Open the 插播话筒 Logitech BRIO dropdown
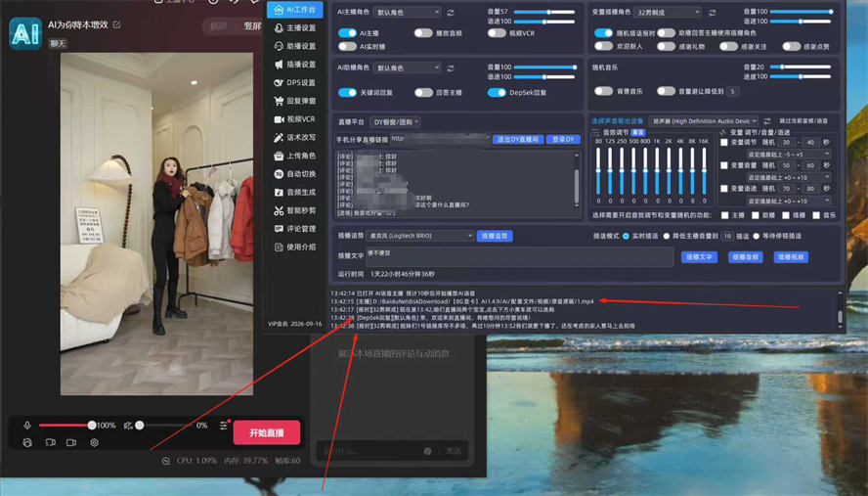This screenshot has width=868, height=496. point(420,236)
